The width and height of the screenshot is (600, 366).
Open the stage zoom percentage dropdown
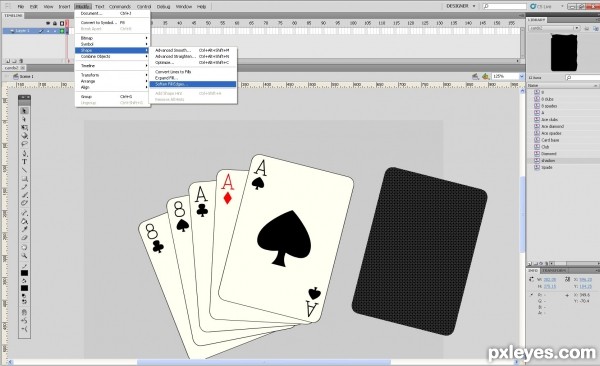click(x=521, y=77)
